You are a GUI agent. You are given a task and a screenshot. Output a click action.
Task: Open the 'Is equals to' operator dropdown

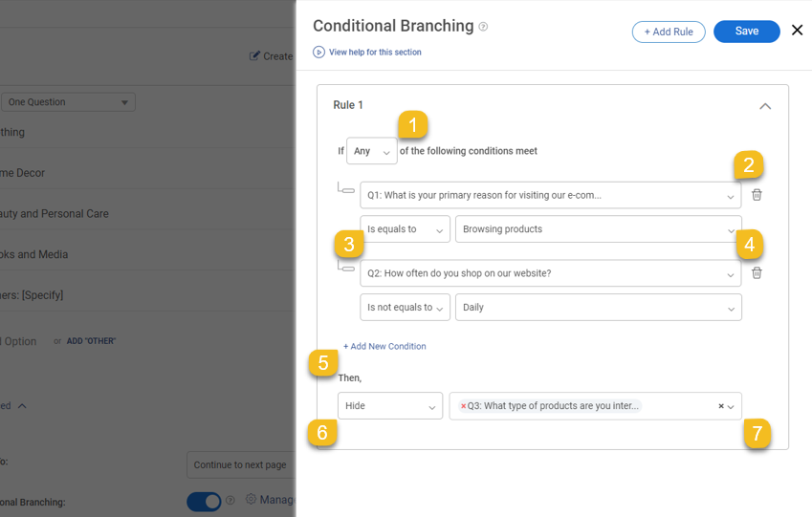pyautogui.click(x=405, y=229)
